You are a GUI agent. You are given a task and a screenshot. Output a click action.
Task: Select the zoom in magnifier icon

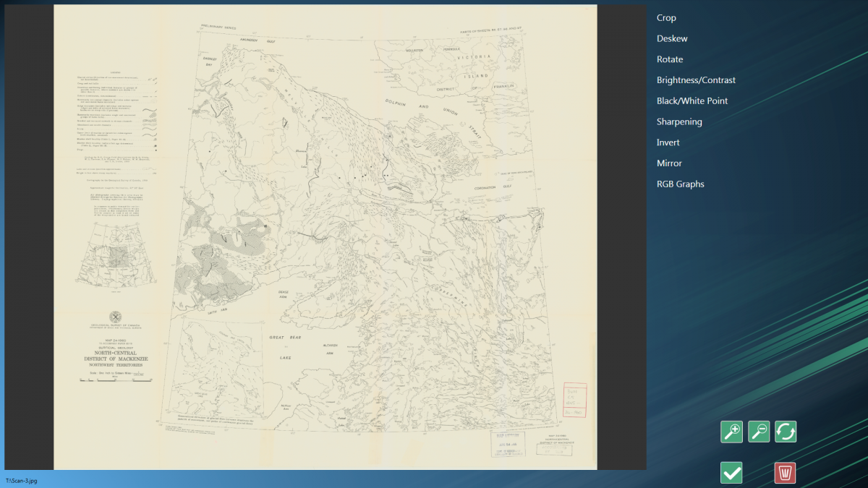tap(731, 432)
